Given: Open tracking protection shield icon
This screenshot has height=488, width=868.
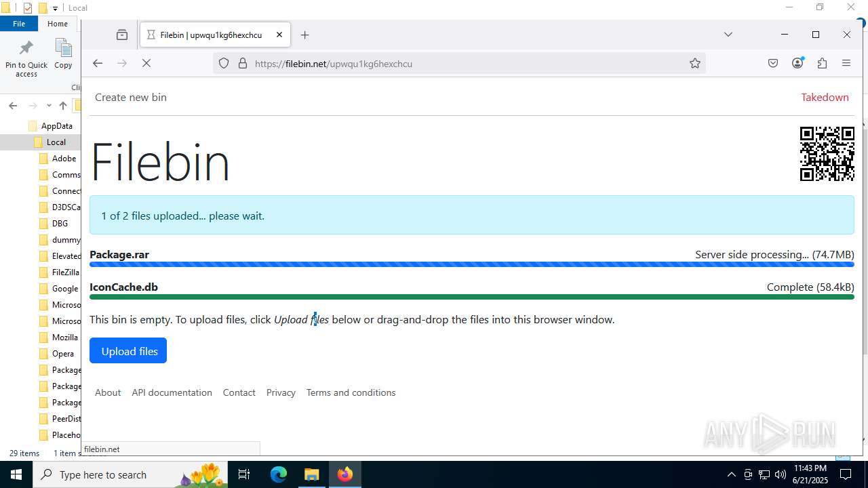Looking at the screenshot, I should click(x=224, y=63).
